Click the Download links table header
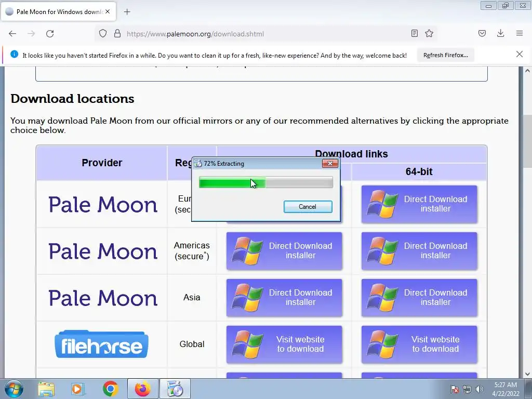Image resolution: width=532 pixels, height=399 pixels. point(351,154)
